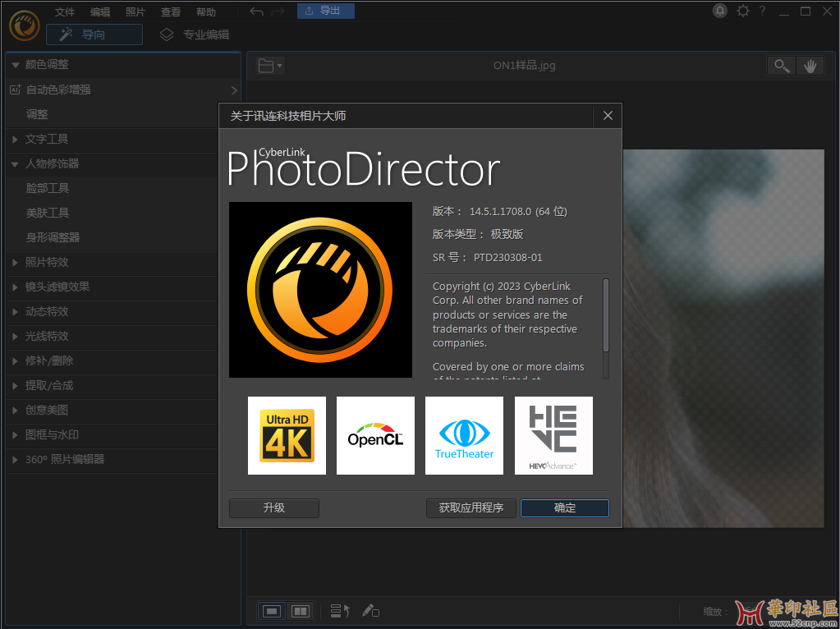Click the Ultra HD 4K badge
Screen dimensions: 840x629
point(287,435)
